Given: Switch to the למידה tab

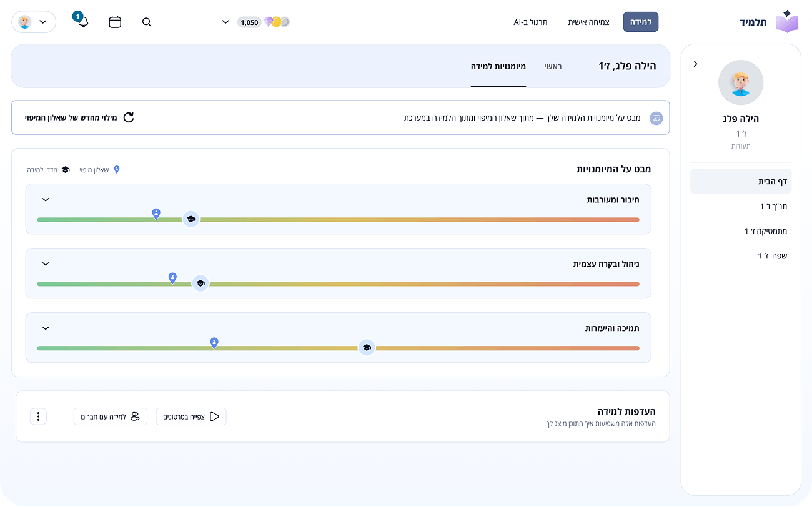Looking at the screenshot, I should pos(641,22).
